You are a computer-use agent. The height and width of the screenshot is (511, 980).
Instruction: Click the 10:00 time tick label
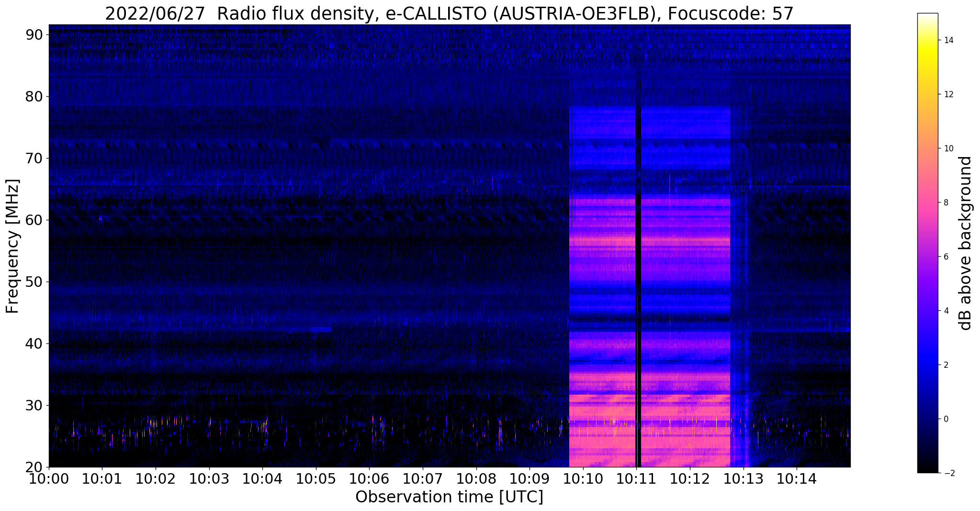point(49,478)
